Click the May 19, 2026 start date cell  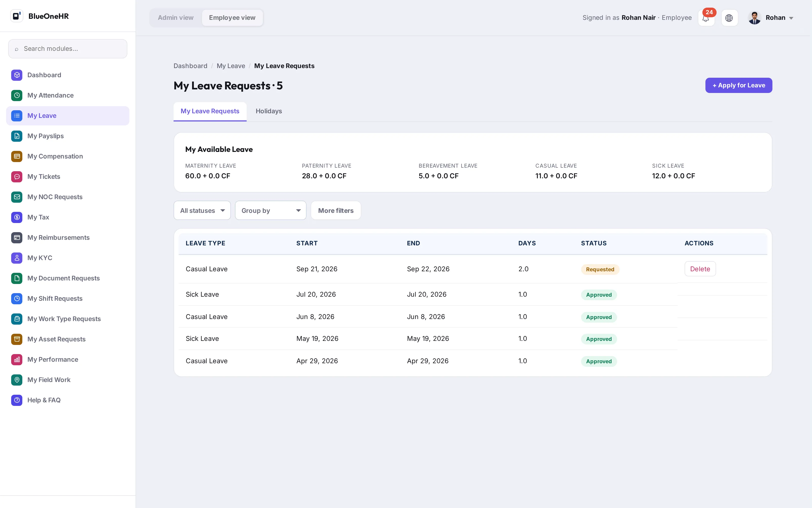click(317, 339)
